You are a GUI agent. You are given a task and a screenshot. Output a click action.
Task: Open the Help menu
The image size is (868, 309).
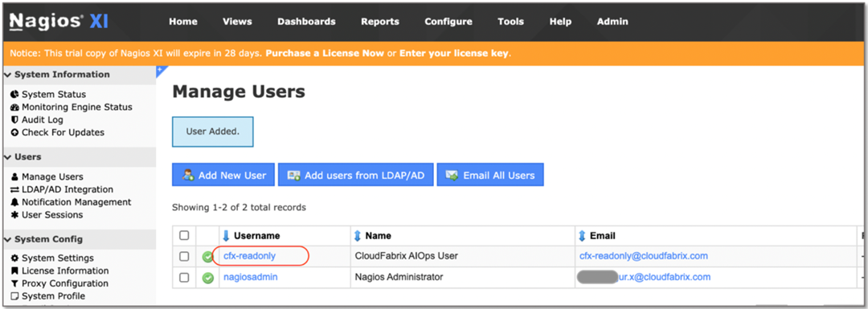point(560,22)
